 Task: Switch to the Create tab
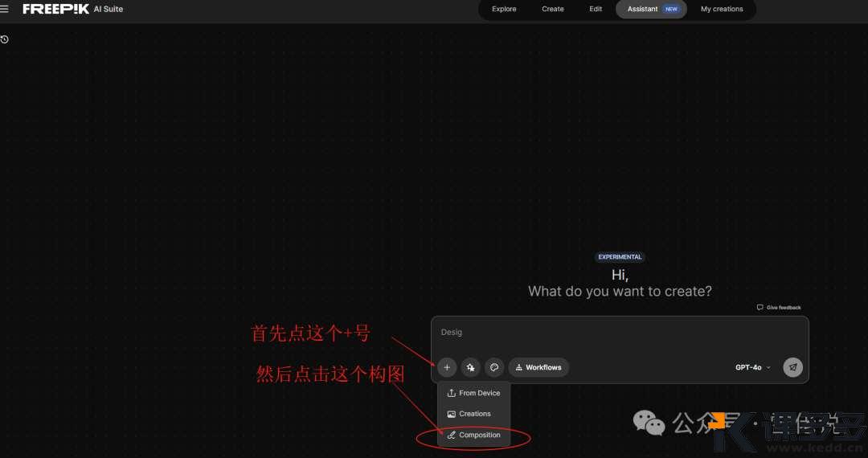[552, 9]
